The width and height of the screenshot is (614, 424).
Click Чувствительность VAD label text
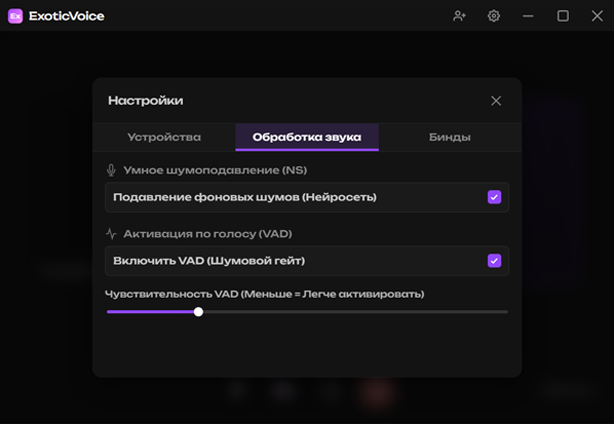264,294
